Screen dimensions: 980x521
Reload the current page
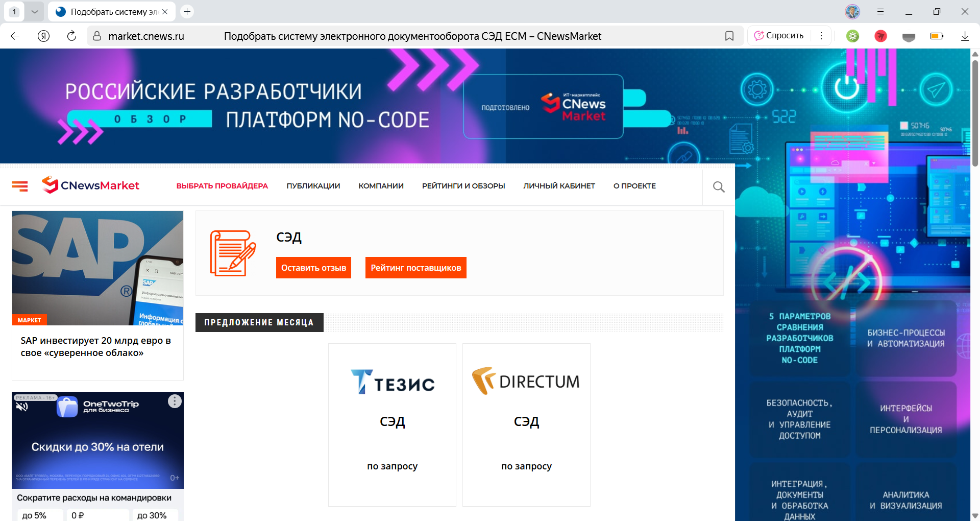(71, 36)
